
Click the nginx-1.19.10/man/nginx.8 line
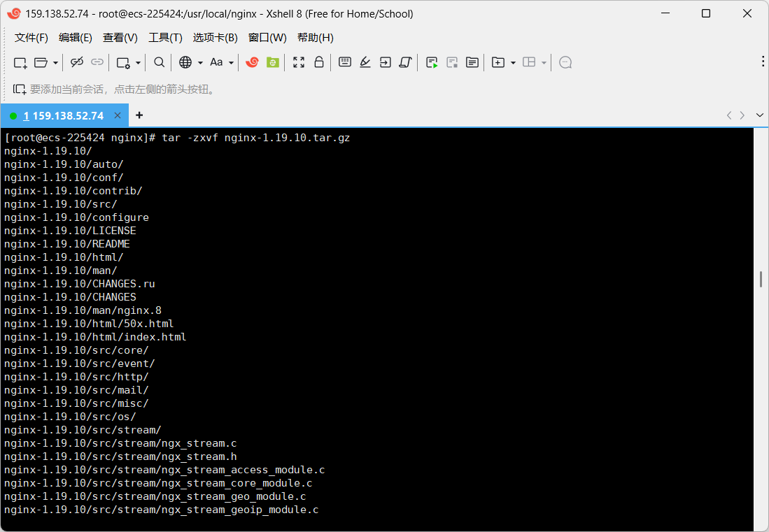click(83, 310)
